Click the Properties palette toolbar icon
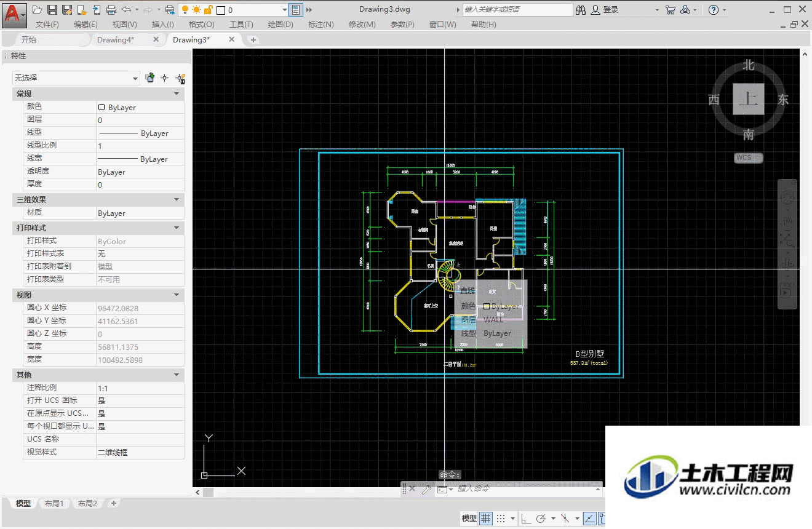 coord(296,10)
